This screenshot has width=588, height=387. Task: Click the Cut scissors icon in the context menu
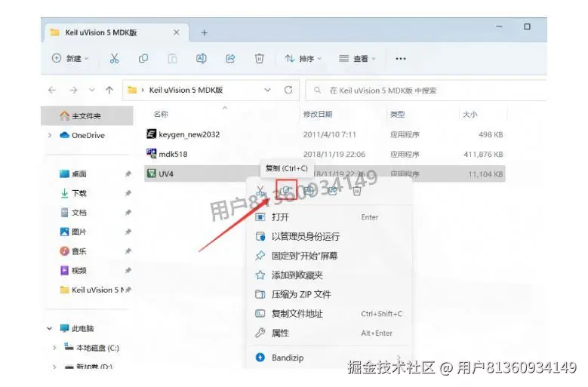coord(260,191)
